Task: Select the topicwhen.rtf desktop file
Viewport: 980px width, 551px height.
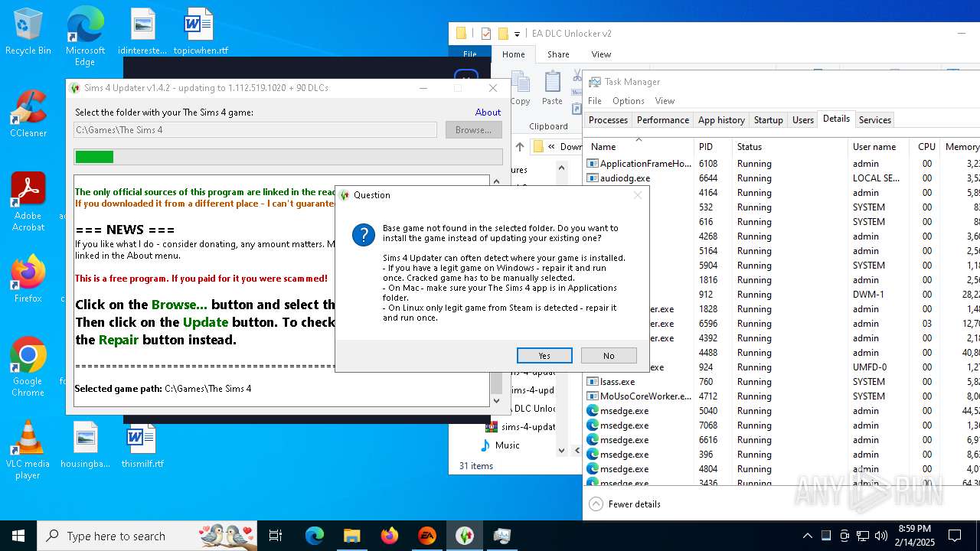Action: (201, 31)
